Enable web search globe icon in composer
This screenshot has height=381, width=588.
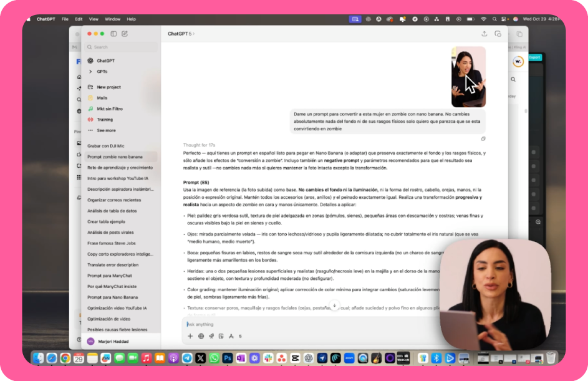tap(201, 336)
